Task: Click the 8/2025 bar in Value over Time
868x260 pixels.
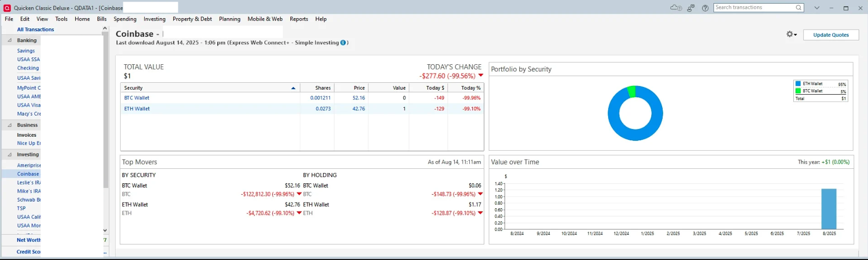Action: 829,209
